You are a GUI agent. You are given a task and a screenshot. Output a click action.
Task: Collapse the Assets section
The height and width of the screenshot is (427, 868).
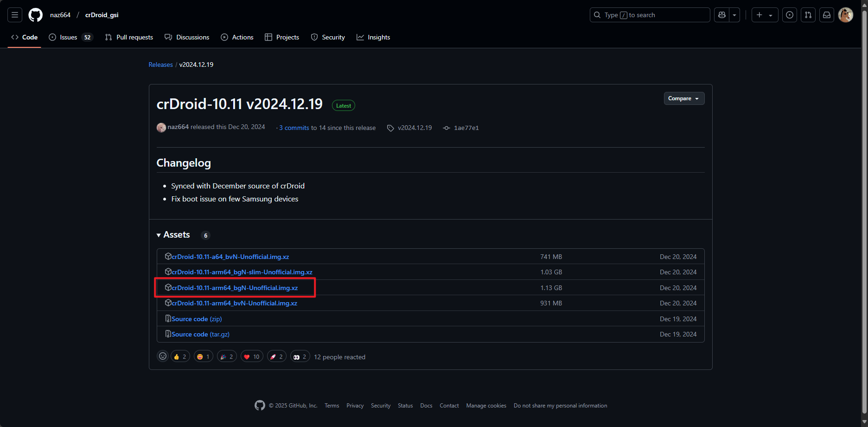point(173,235)
